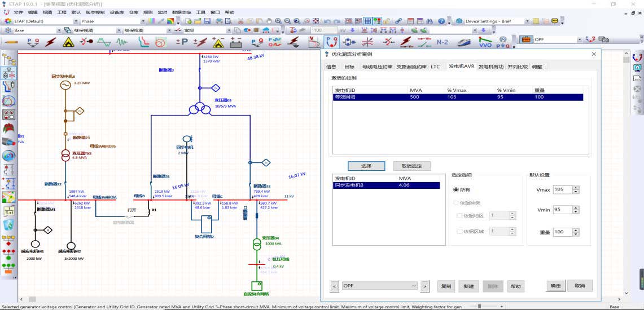Image resolution: width=644 pixels, height=310 pixels.
Task: Click the train traction power icon
Action: point(463,42)
